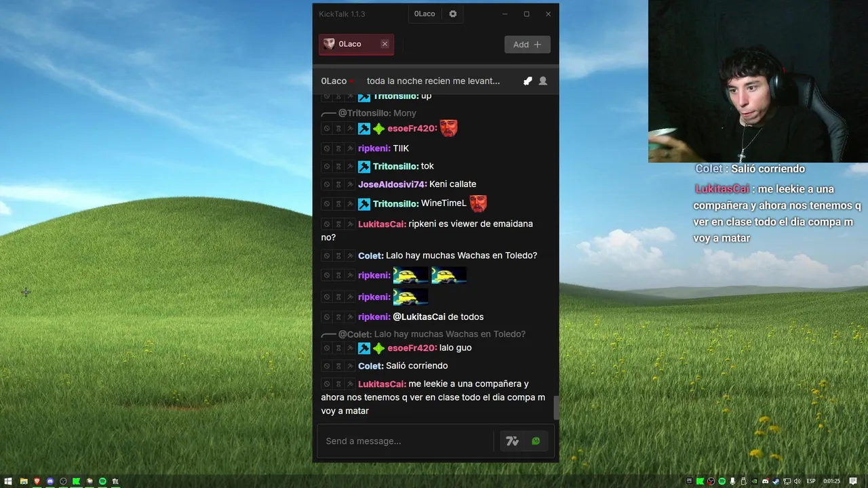Click the 0Laco title bar label
Viewport: 868px width, 488px height.
pos(425,14)
